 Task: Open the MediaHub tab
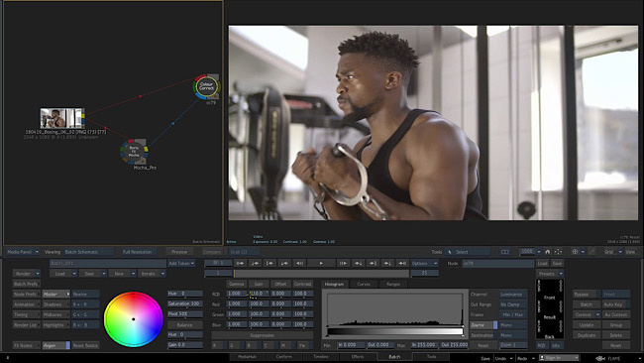[x=247, y=356]
